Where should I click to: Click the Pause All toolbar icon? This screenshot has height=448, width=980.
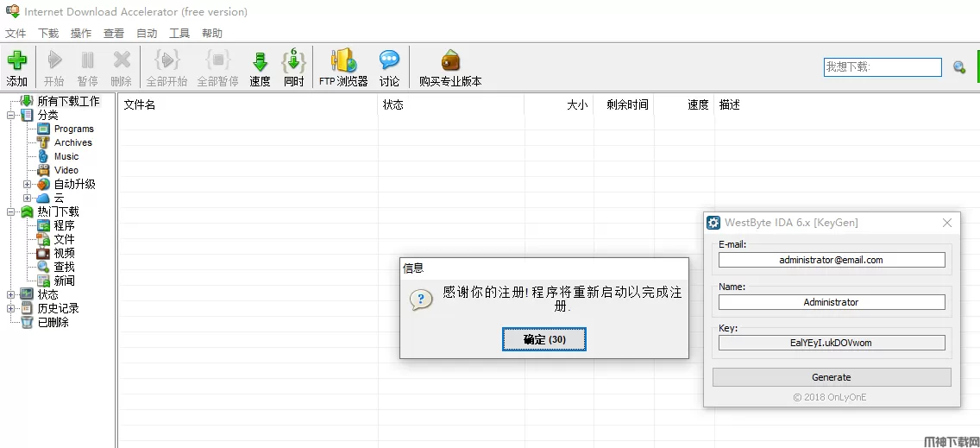pyautogui.click(x=218, y=60)
